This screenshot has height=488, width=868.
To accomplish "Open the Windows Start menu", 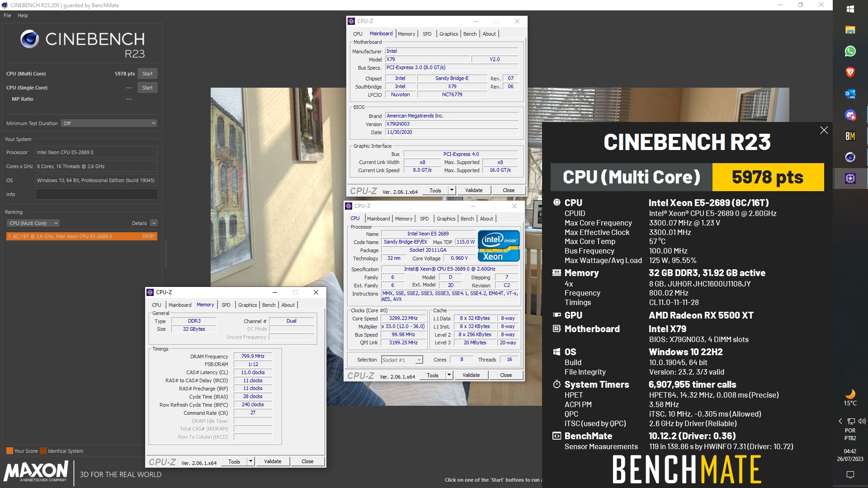I will pyautogui.click(x=850, y=9).
